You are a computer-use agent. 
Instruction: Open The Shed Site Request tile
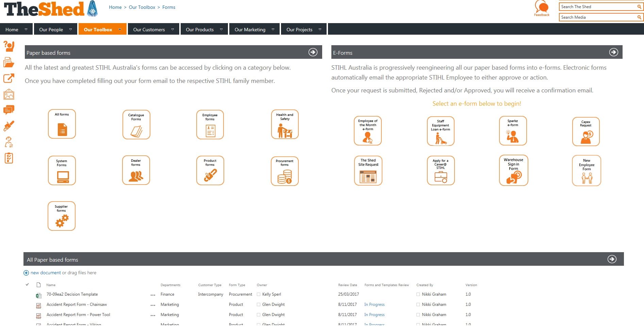[x=368, y=170]
